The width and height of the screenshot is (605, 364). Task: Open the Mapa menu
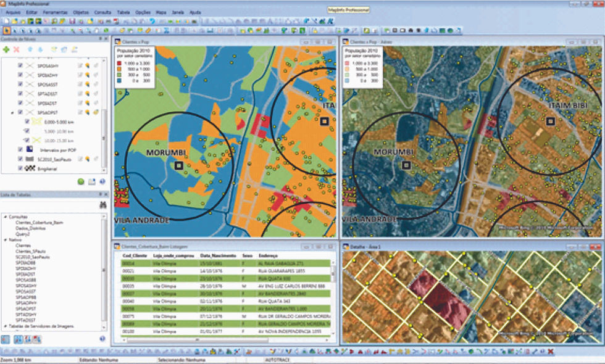[161, 12]
